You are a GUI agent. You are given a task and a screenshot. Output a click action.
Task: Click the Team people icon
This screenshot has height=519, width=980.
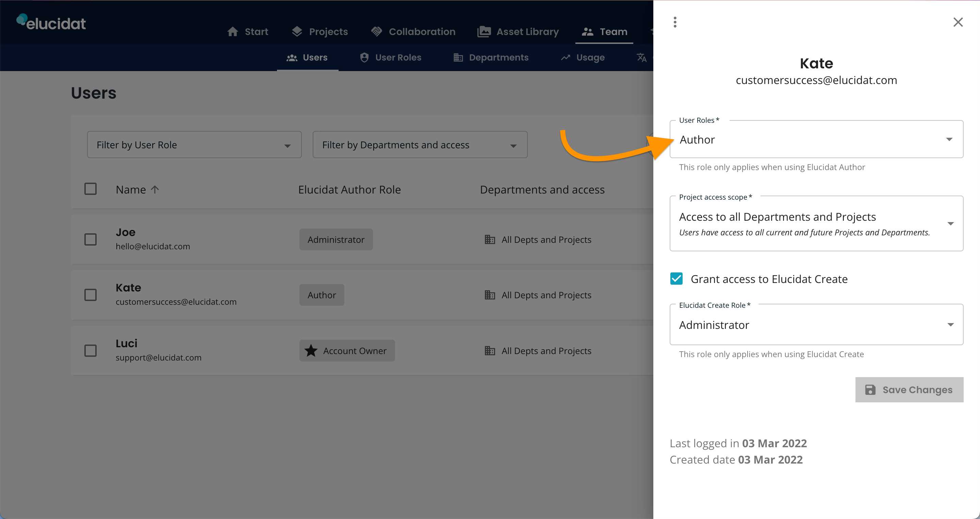click(587, 32)
